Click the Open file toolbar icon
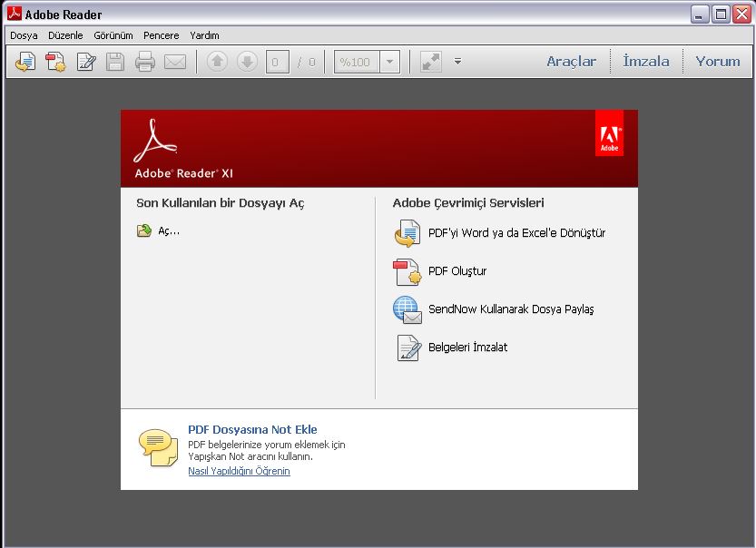This screenshot has width=756, height=548. 25,62
